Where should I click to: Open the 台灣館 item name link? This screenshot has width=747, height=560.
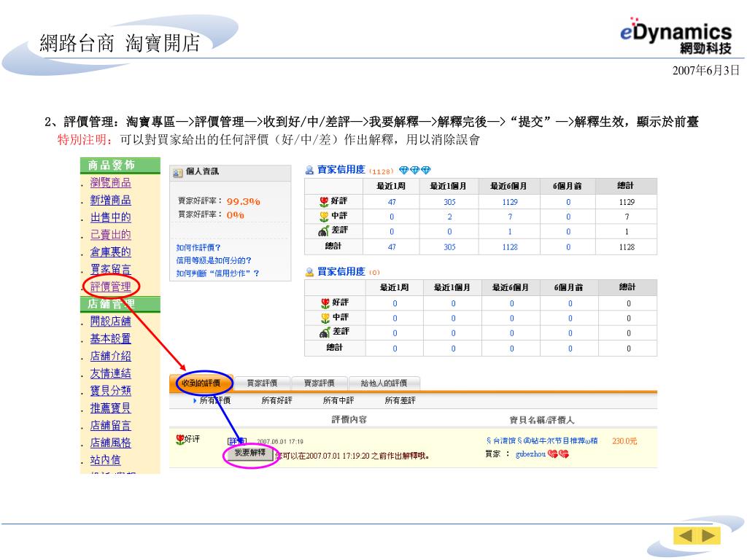point(542,441)
